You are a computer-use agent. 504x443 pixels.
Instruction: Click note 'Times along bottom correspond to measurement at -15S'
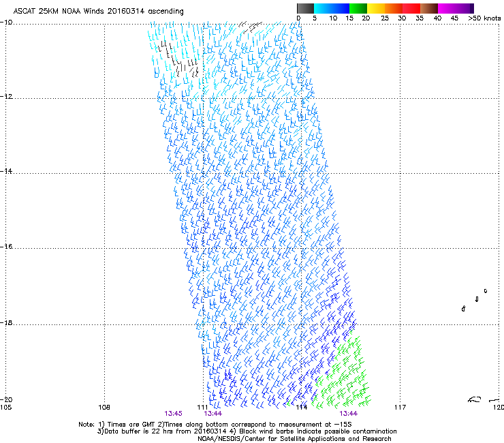(x=258, y=425)
